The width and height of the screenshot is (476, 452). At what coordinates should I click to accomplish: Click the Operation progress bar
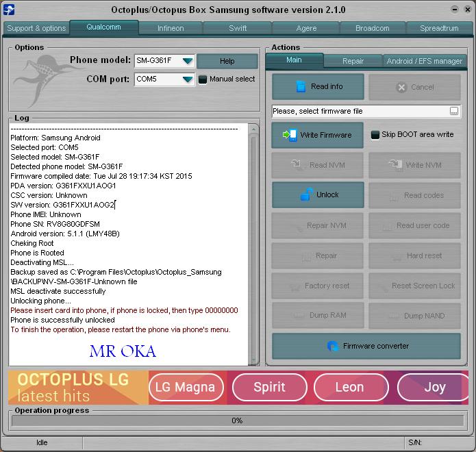tap(238, 420)
